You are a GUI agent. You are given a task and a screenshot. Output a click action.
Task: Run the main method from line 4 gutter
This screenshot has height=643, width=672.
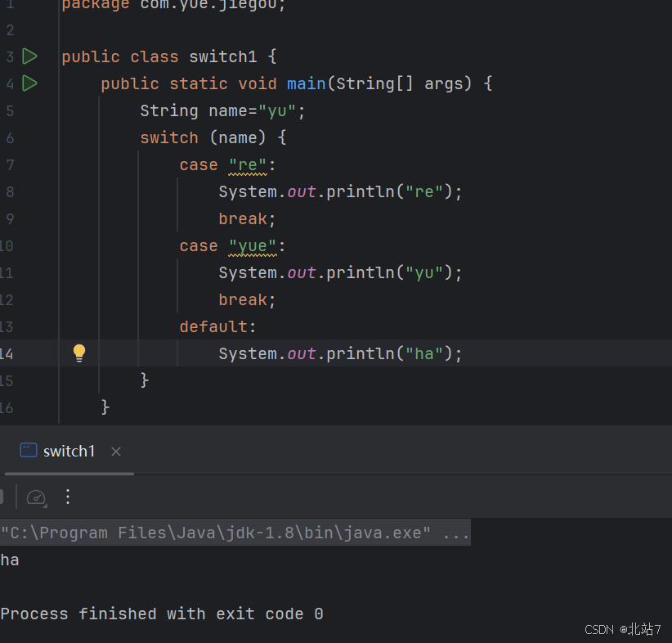point(30,83)
